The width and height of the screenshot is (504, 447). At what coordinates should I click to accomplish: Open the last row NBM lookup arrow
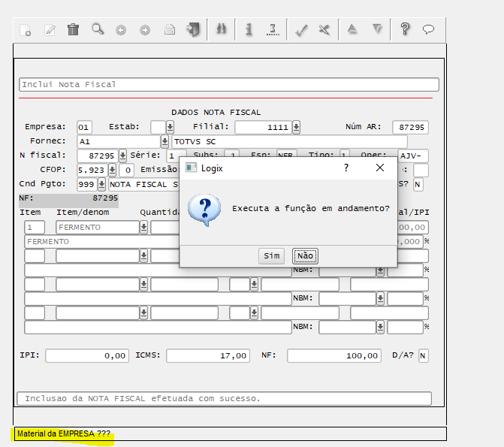point(380,327)
